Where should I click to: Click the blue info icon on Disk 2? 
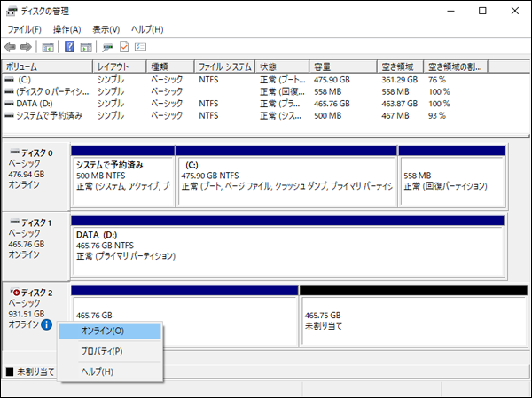coord(46,324)
